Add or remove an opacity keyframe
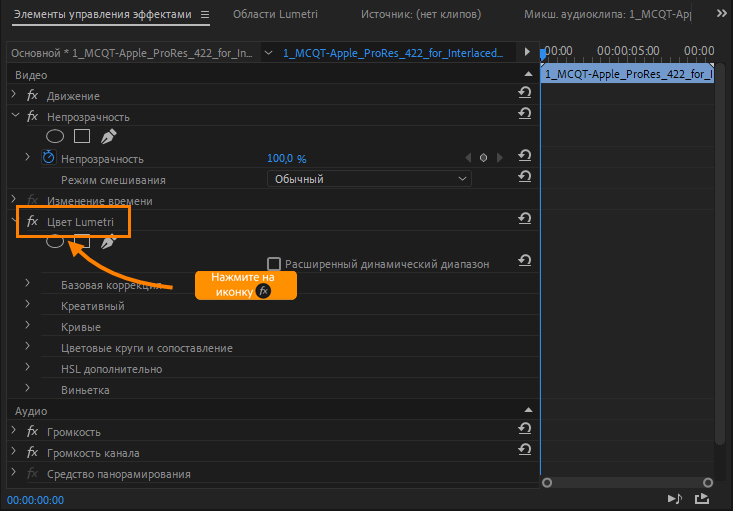733x511 pixels. click(483, 158)
